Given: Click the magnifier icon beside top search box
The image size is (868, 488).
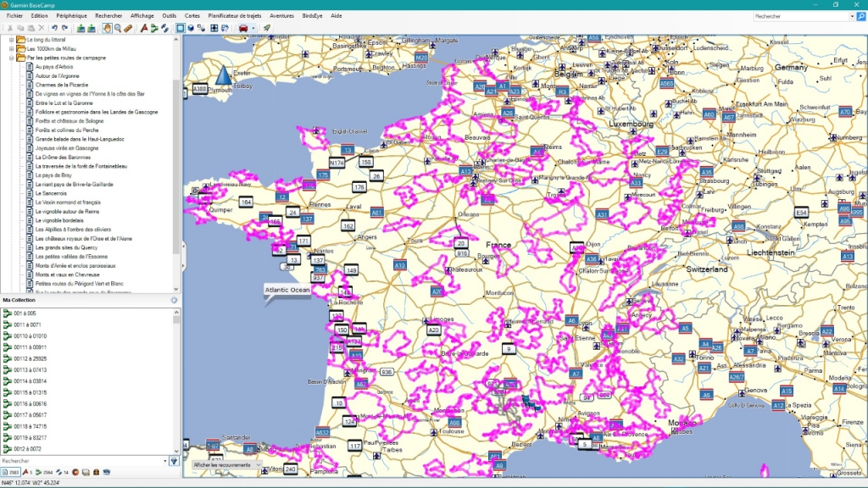Looking at the screenshot, I should click(x=861, y=17).
